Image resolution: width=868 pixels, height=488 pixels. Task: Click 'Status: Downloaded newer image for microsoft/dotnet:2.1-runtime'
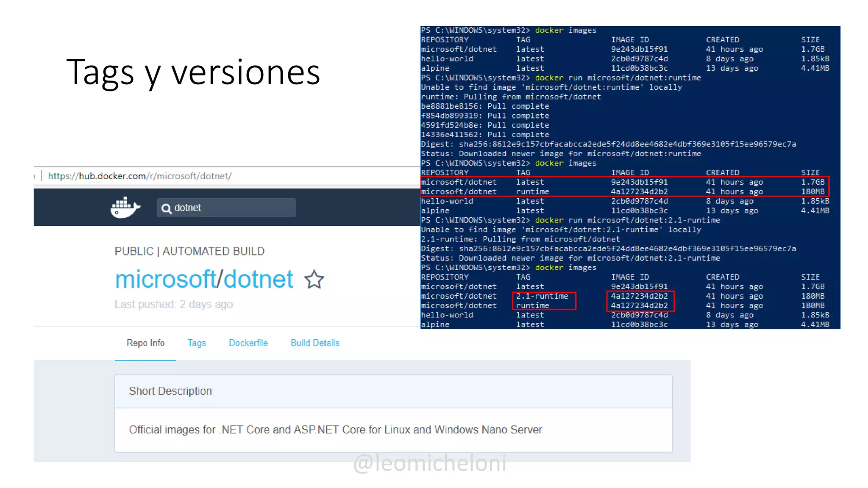pyautogui.click(x=570, y=258)
